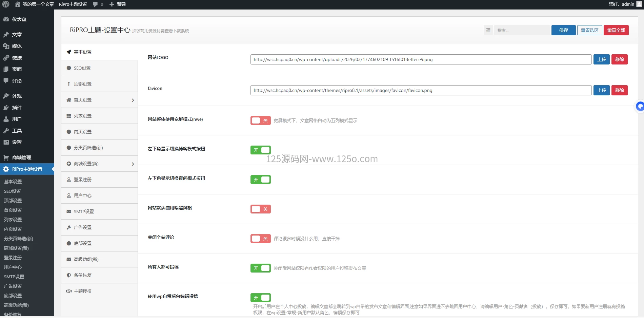The image size is (644, 318).
Task: Toggle 网站默认使用暗黑风格 dark style switch
Action: 260,209
